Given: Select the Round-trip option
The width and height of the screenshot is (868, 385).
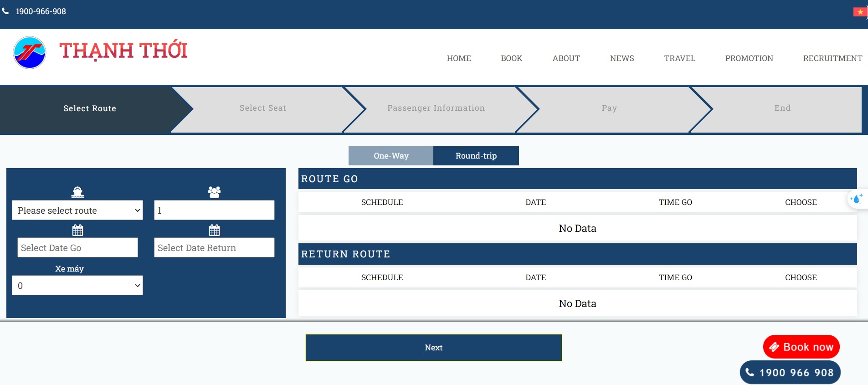Looking at the screenshot, I should (476, 156).
